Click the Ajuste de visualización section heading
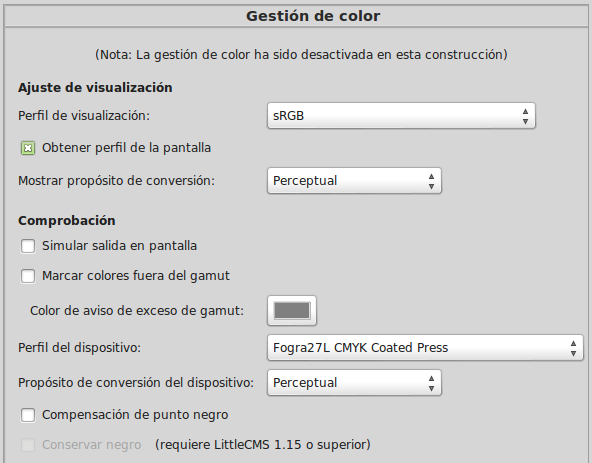 (95, 88)
